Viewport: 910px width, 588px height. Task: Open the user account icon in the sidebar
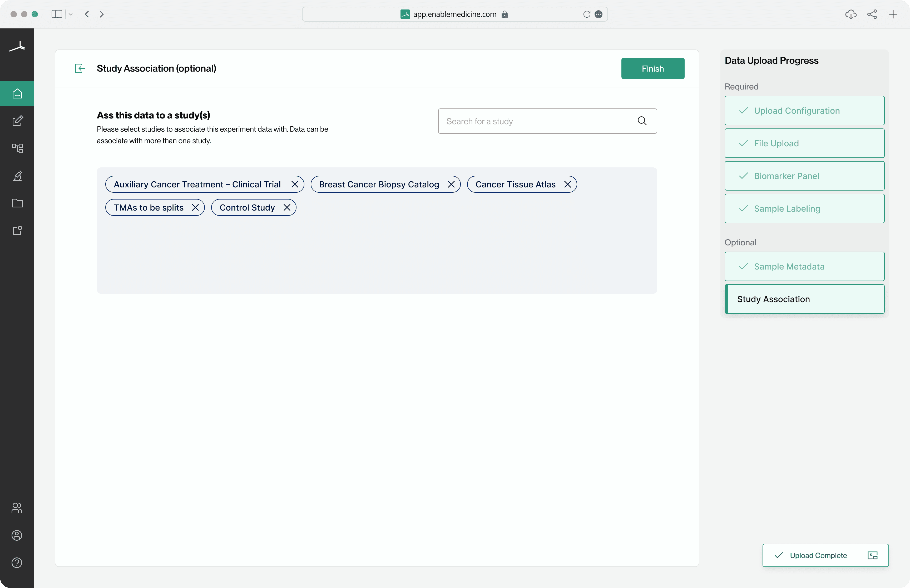(17, 535)
